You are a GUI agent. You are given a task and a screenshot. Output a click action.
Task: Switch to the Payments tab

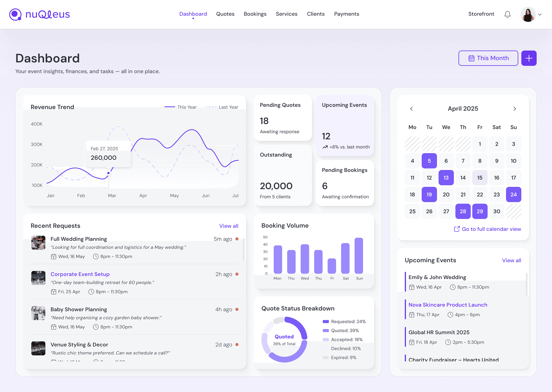pyautogui.click(x=346, y=14)
